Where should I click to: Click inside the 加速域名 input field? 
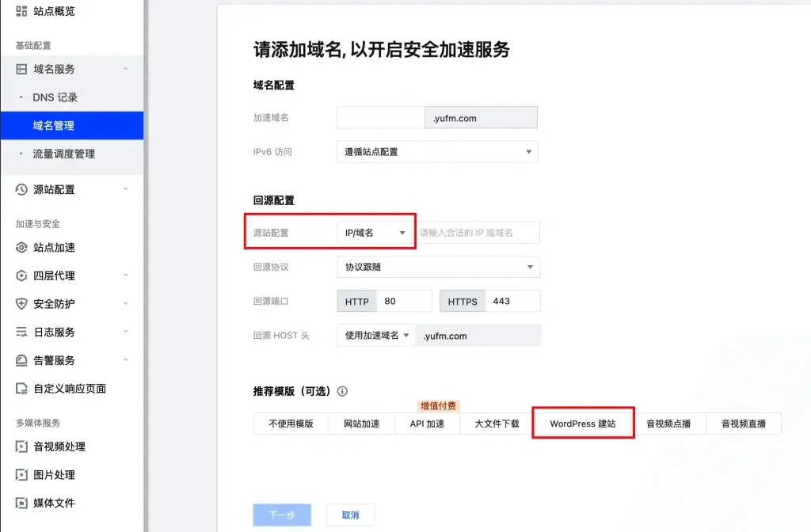click(x=380, y=116)
